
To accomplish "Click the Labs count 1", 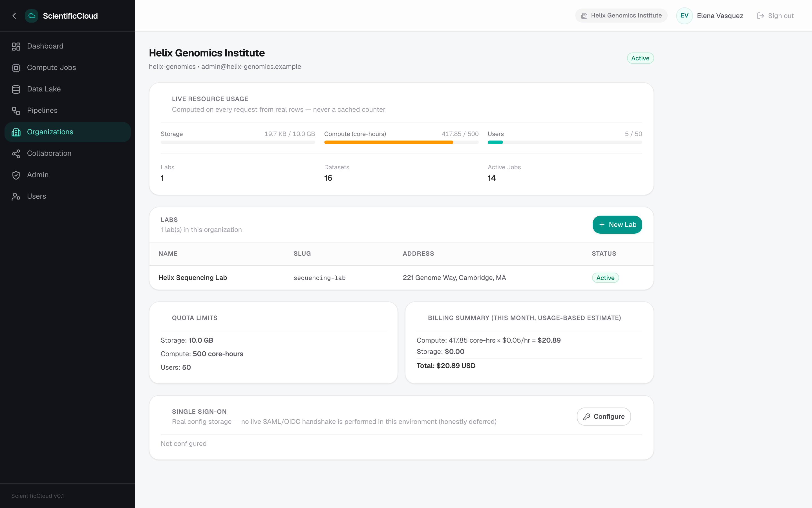I will click(x=162, y=178).
